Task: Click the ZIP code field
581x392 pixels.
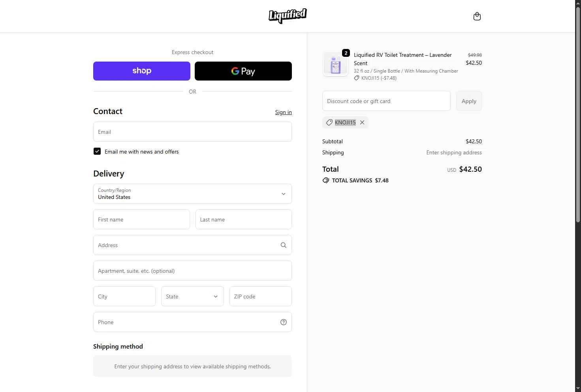Action: (261, 296)
